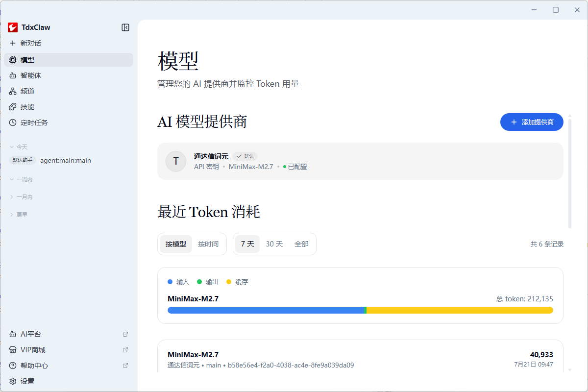Click the 总 token: 212,135 value

tap(524, 299)
